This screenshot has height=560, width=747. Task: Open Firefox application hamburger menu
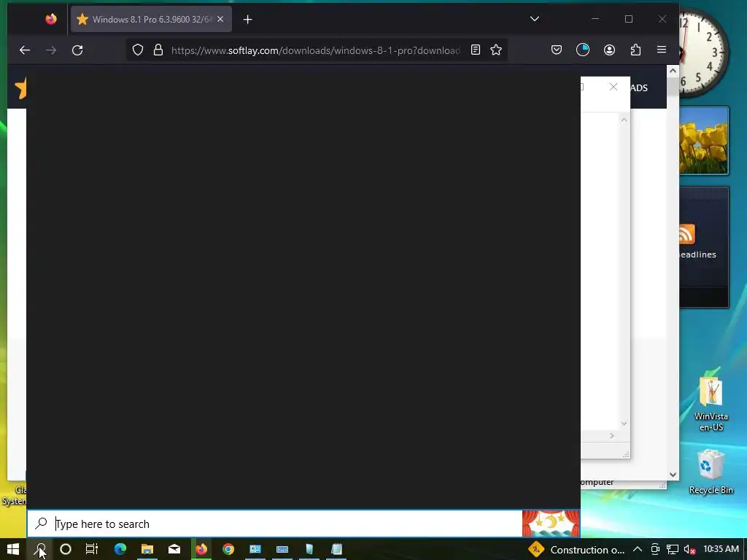pos(662,50)
